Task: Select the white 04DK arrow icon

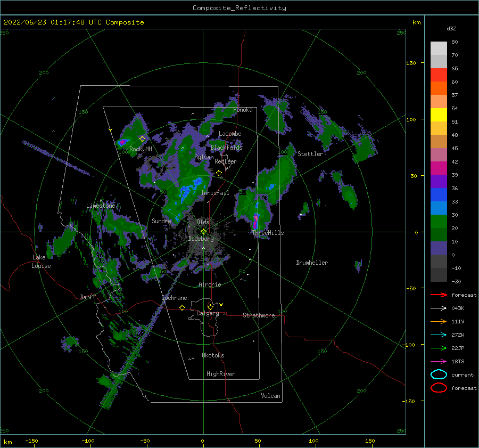Action: [439, 308]
